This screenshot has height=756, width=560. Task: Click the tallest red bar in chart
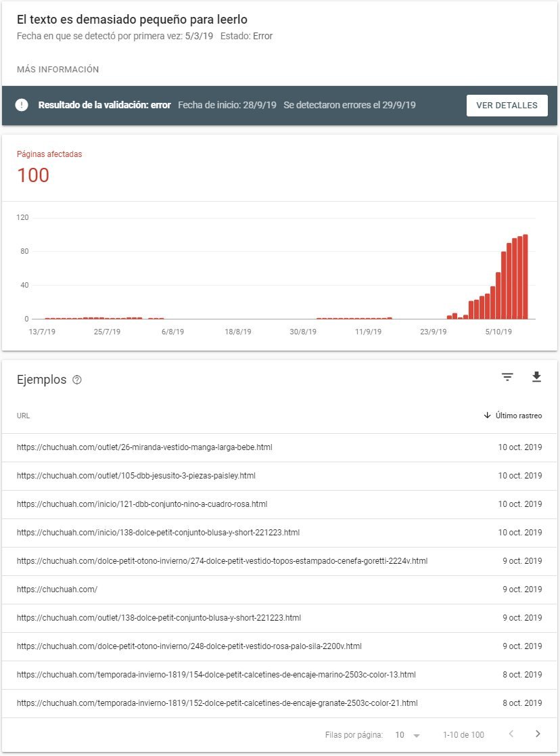point(526,276)
